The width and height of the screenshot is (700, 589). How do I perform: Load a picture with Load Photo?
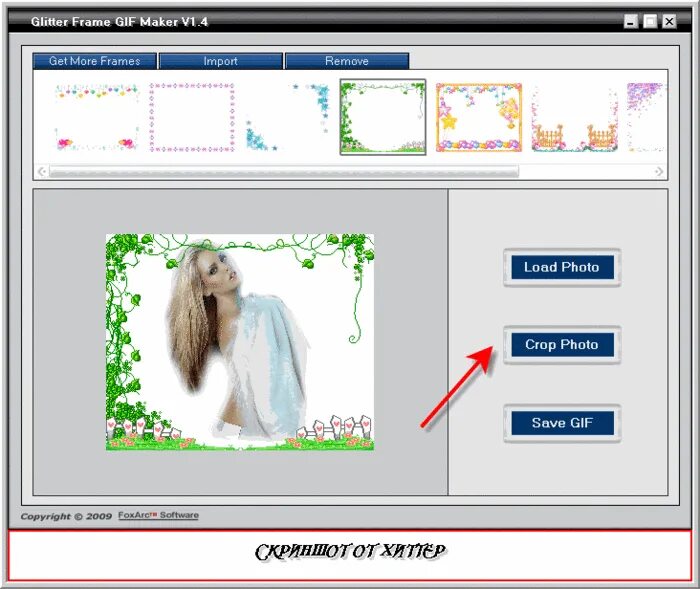click(562, 267)
